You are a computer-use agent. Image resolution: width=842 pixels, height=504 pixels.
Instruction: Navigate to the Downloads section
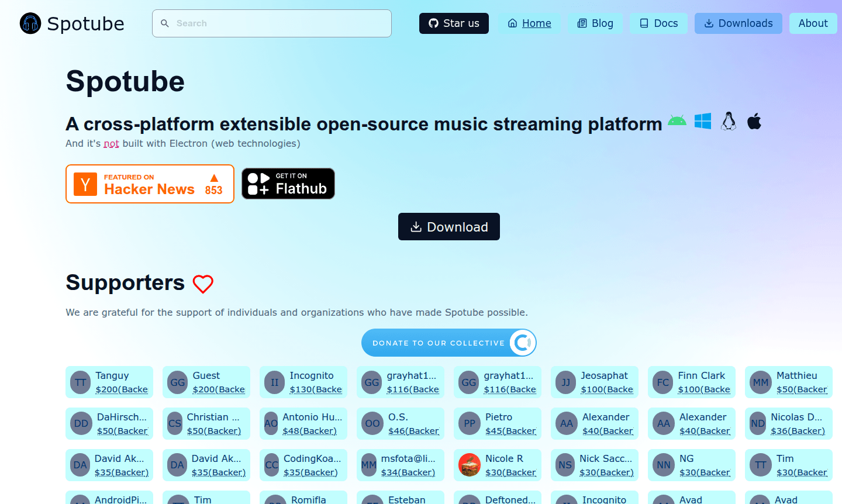tap(738, 23)
